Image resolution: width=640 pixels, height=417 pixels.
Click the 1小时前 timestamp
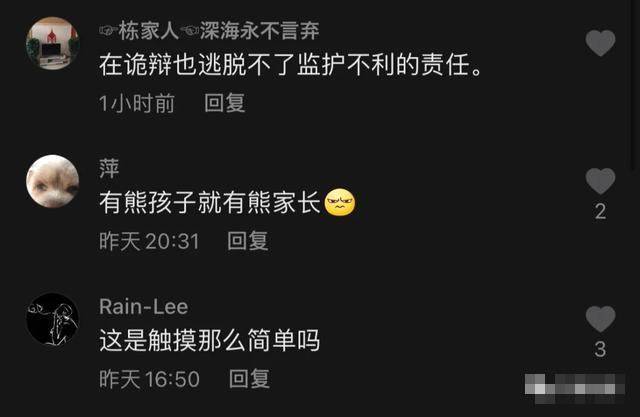point(137,103)
